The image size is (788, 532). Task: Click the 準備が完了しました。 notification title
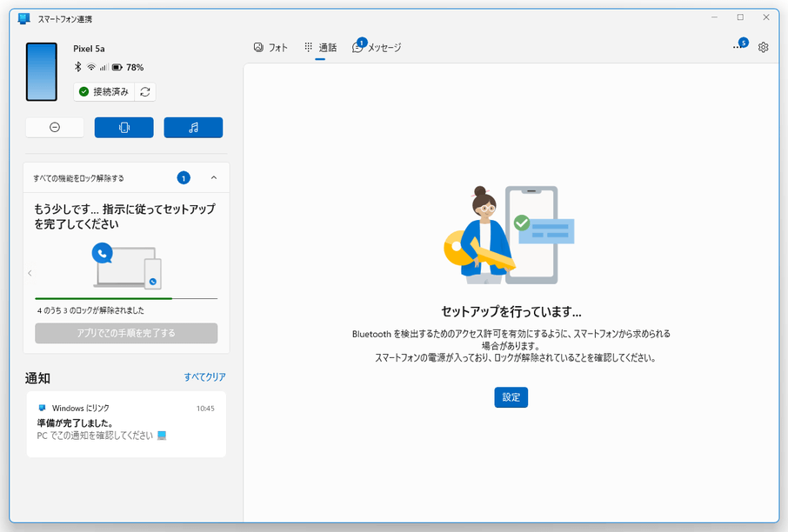click(75, 423)
